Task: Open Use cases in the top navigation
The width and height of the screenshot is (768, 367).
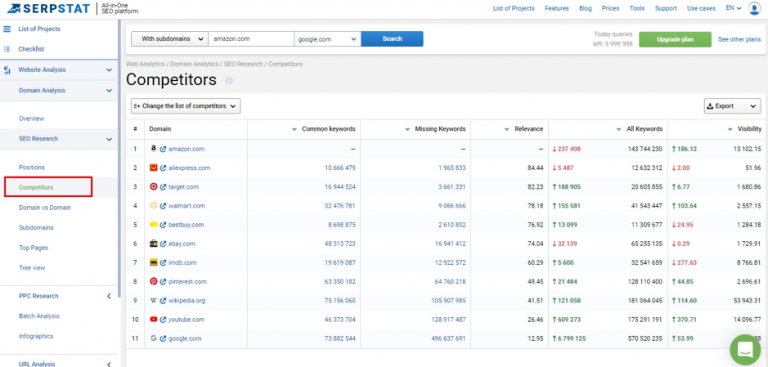Action: pyautogui.click(x=701, y=8)
